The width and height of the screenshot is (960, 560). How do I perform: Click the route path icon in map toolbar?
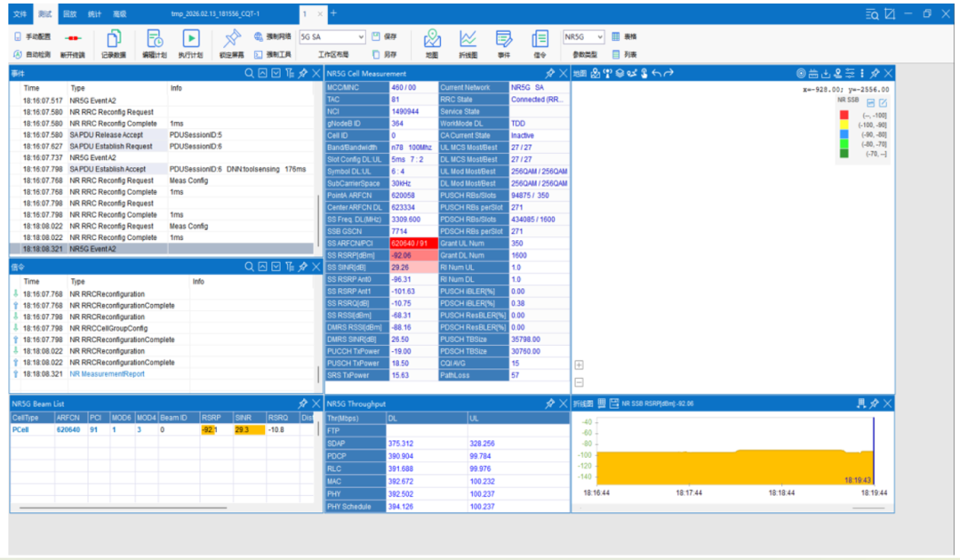point(632,74)
